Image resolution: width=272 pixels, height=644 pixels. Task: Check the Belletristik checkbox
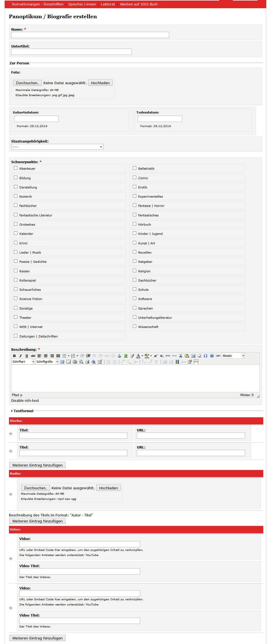(x=134, y=168)
